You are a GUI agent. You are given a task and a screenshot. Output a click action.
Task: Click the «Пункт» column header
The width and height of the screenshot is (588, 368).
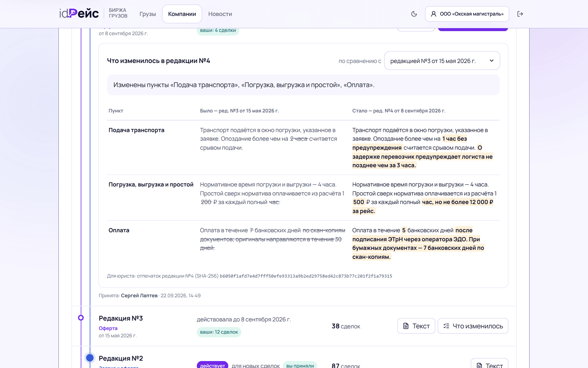[x=116, y=111]
